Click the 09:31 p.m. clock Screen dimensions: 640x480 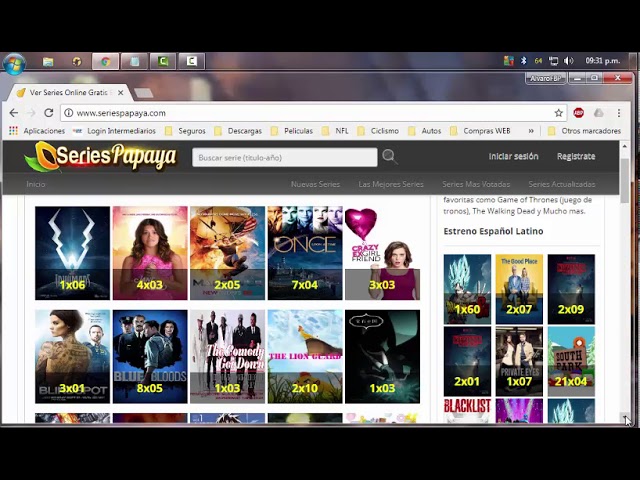602,61
